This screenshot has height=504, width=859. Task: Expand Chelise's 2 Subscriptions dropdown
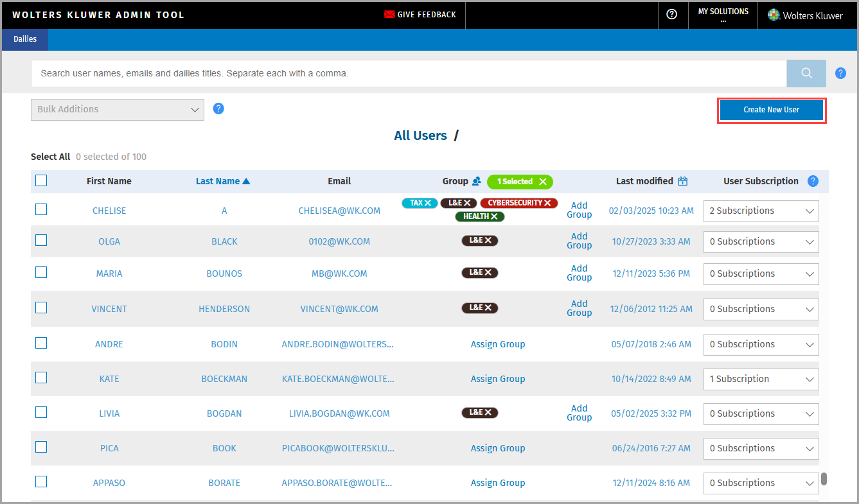761,211
